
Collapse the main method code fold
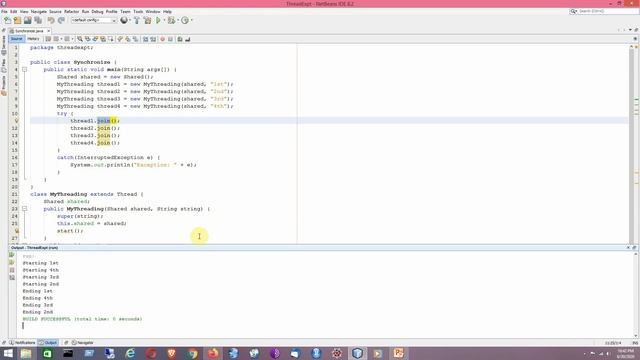click(24, 70)
